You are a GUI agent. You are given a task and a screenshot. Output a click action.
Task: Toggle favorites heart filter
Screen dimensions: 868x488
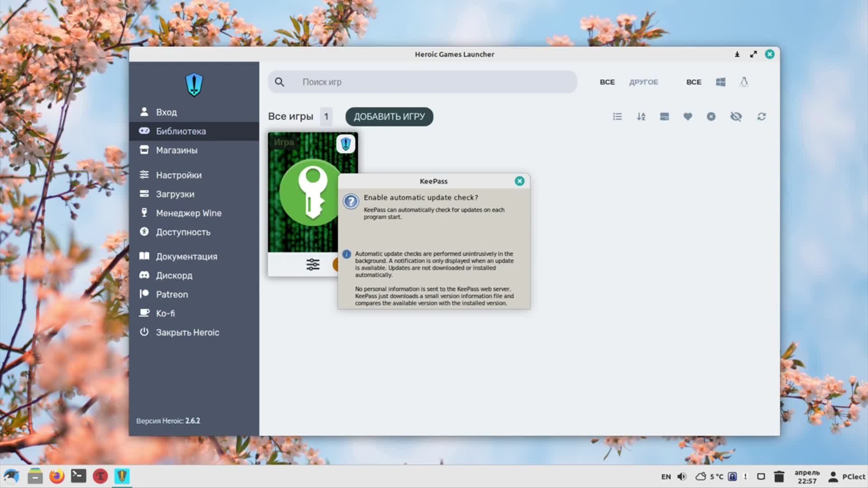(688, 117)
